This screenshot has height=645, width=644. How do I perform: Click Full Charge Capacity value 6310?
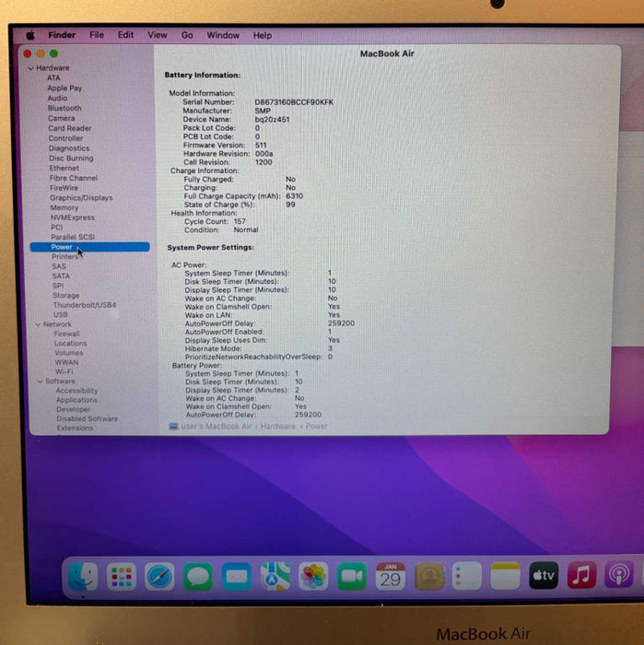click(295, 196)
